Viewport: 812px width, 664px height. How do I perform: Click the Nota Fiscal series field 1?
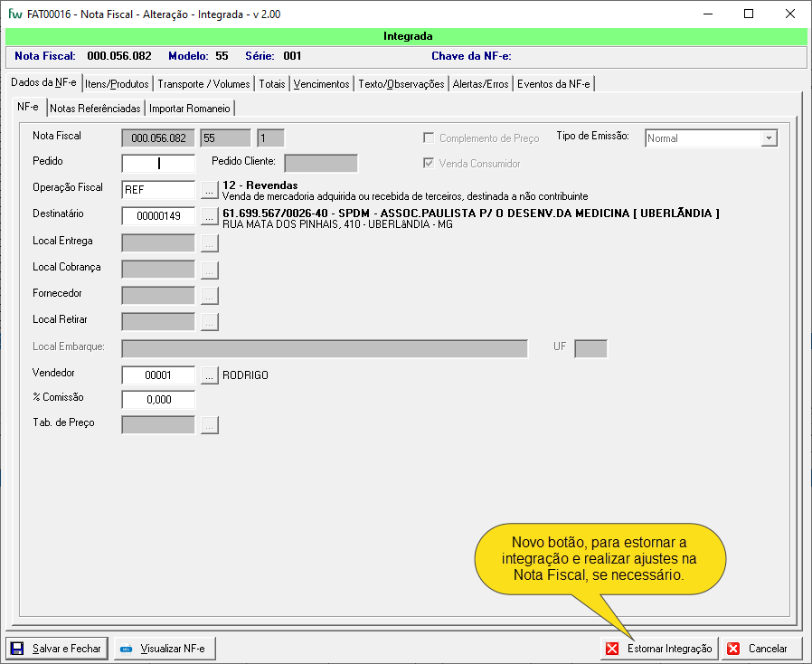pos(271,138)
